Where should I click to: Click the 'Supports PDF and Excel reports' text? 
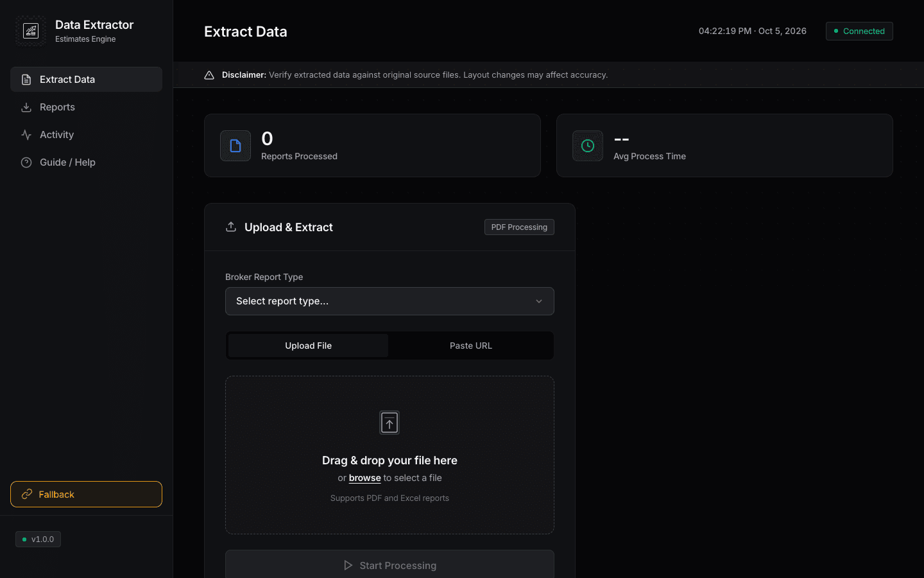pos(389,498)
